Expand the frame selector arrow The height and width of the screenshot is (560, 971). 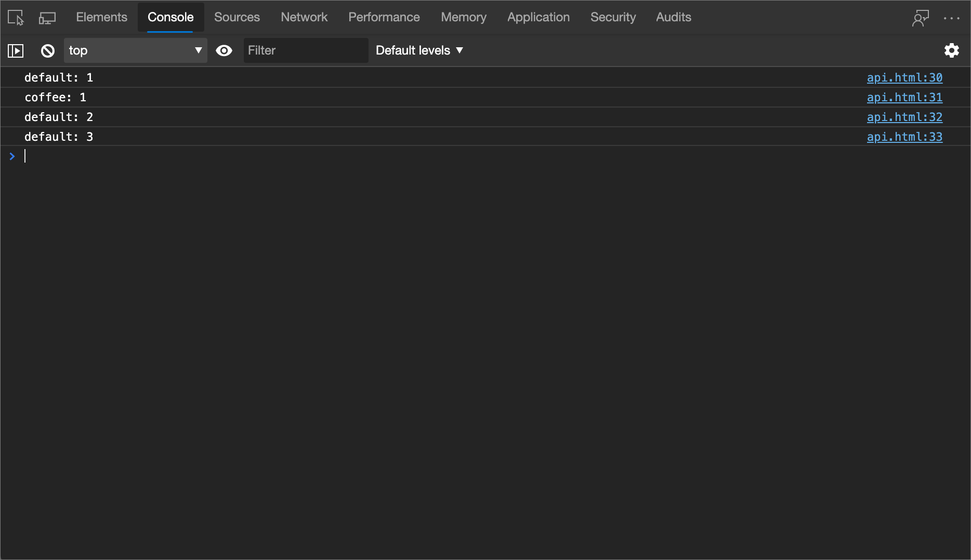(x=198, y=50)
